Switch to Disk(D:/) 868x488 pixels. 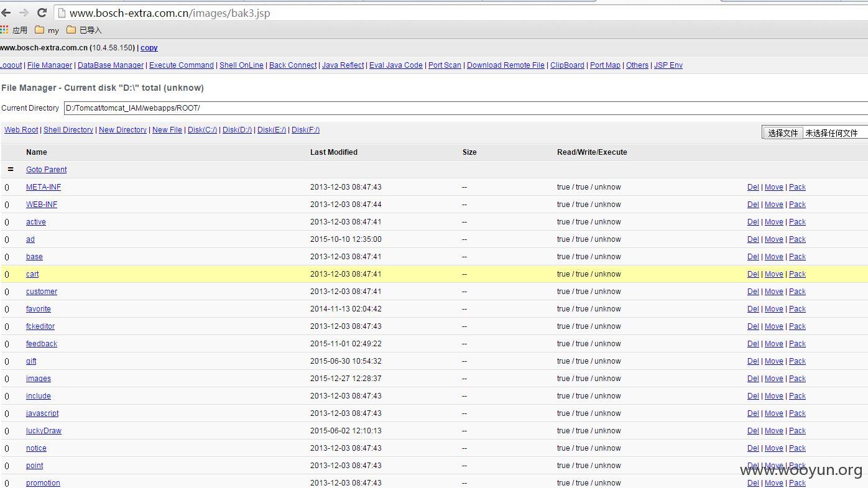(x=238, y=130)
